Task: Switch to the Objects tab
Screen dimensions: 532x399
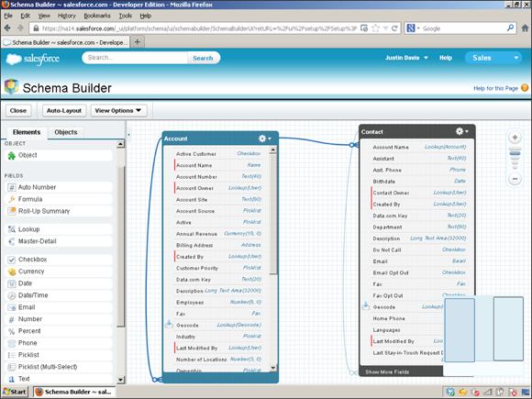Action: click(x=66, y=132)
